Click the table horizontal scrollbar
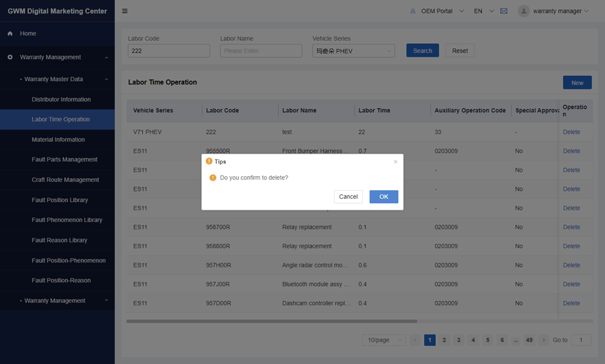 click(x=272, y=321)
